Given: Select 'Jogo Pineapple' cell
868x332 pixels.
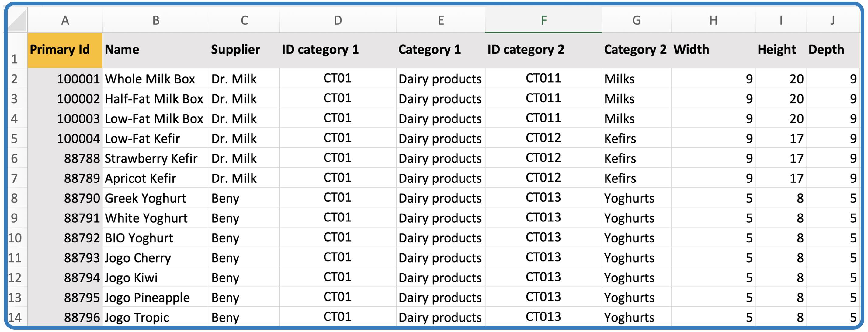Looking at the screenshot, I should click(x=156, y=297).
